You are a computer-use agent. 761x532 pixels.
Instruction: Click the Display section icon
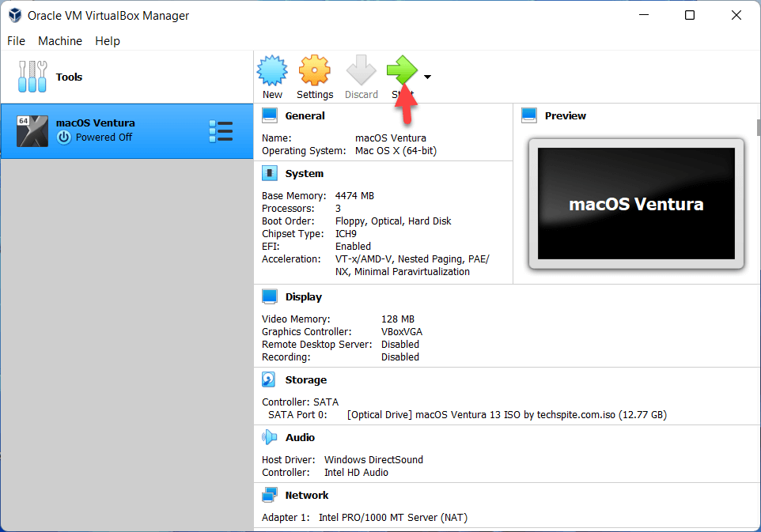[271, 296]
